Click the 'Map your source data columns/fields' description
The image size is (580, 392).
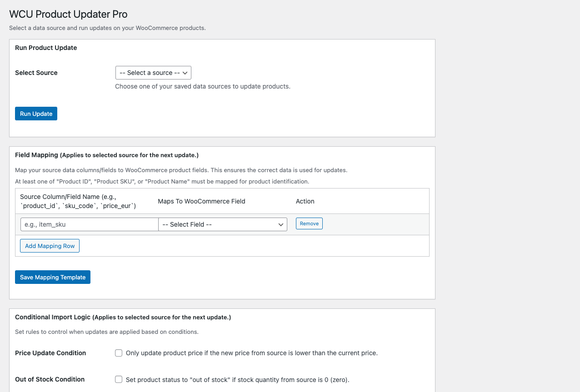181,170
